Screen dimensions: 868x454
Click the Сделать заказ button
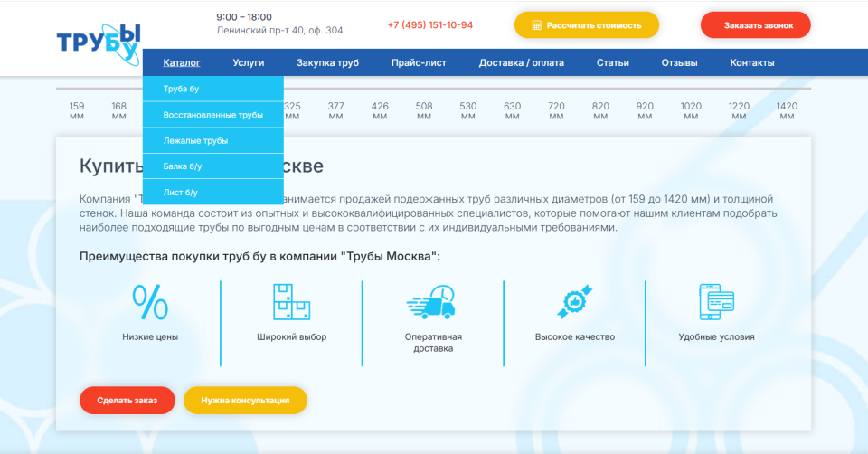click(x=127, y=401)
